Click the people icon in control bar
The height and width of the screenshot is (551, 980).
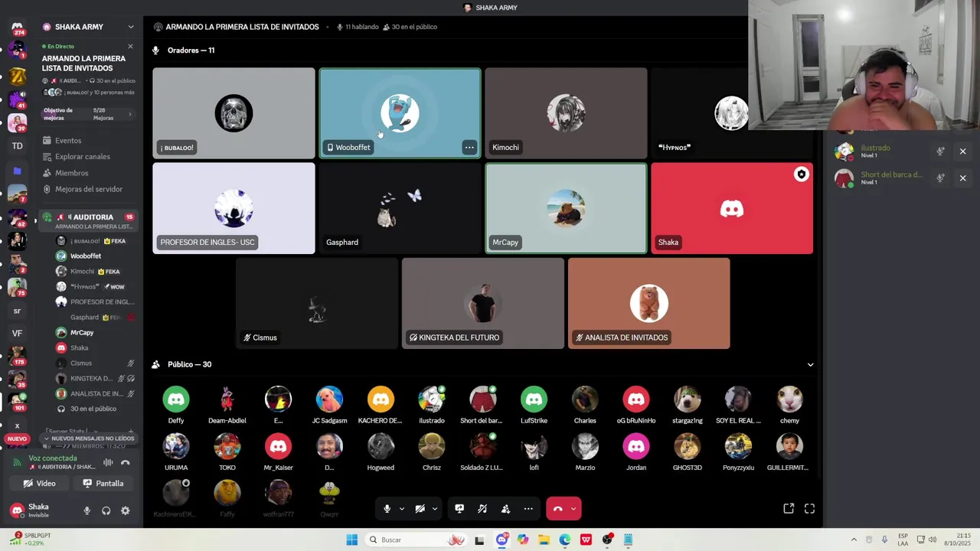coord(505,509)
